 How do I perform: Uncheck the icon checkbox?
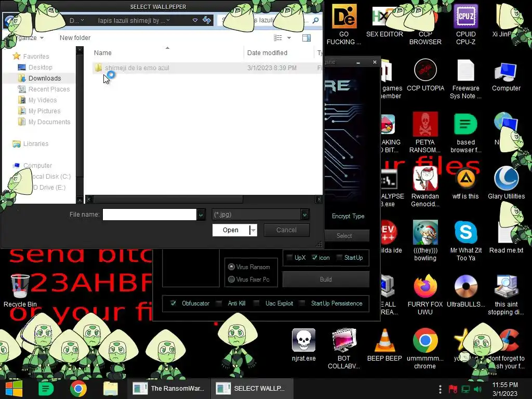[x=314, y=258]
